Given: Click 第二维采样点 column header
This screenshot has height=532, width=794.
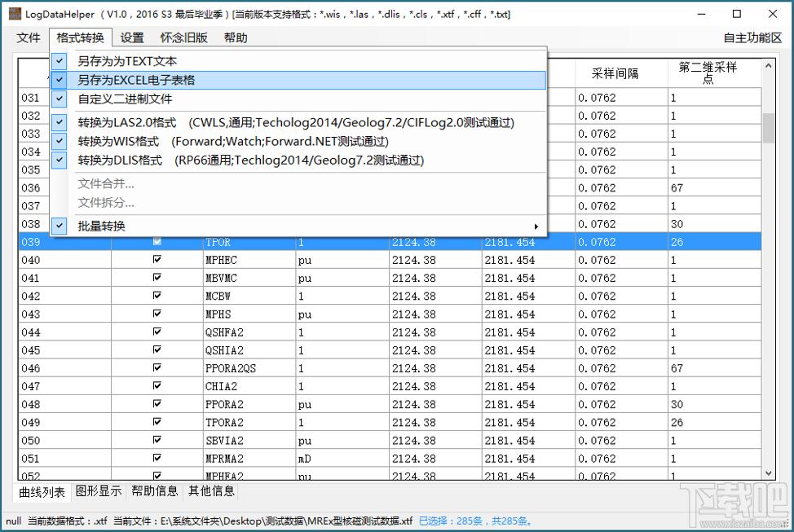Looking at the screenshot, I should 708,73.
